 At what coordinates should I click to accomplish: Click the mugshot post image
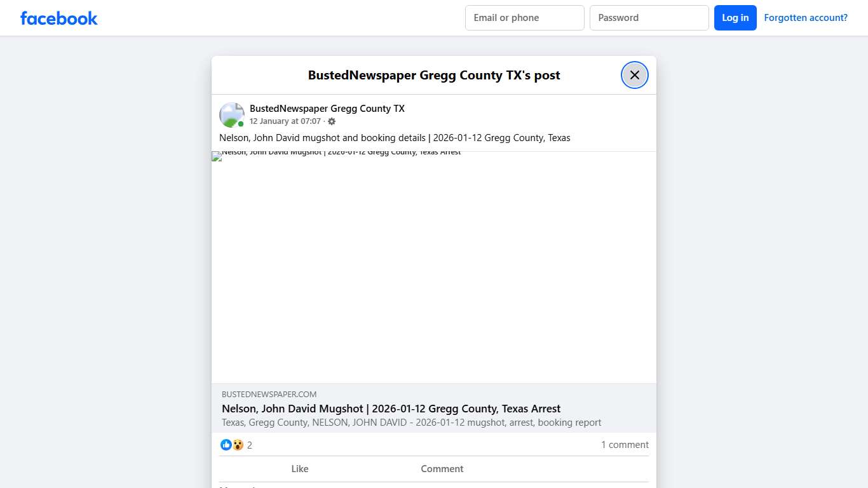coord(434,267)
